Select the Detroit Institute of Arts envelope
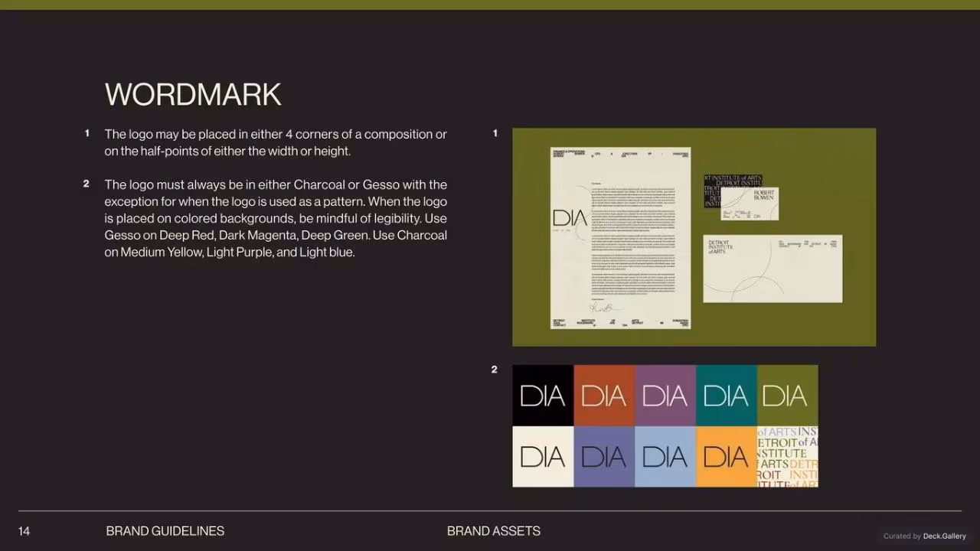This screenshot has height=551, width=980. pos(773,269)
